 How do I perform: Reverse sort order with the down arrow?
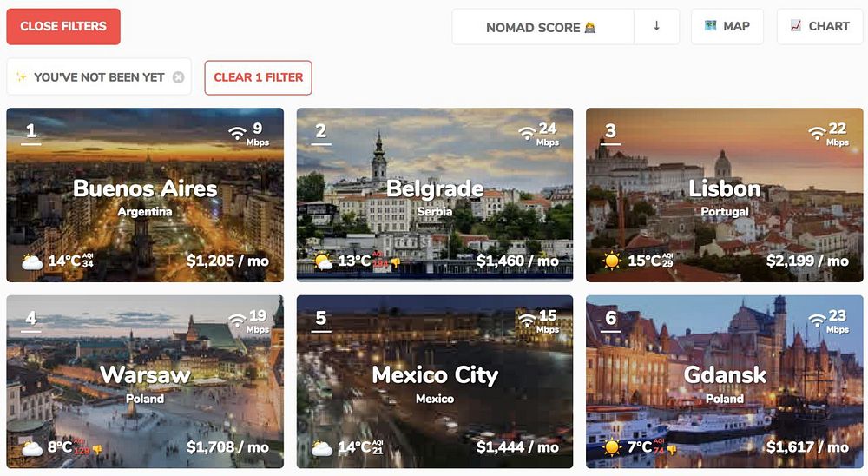(x=656, y=27)
